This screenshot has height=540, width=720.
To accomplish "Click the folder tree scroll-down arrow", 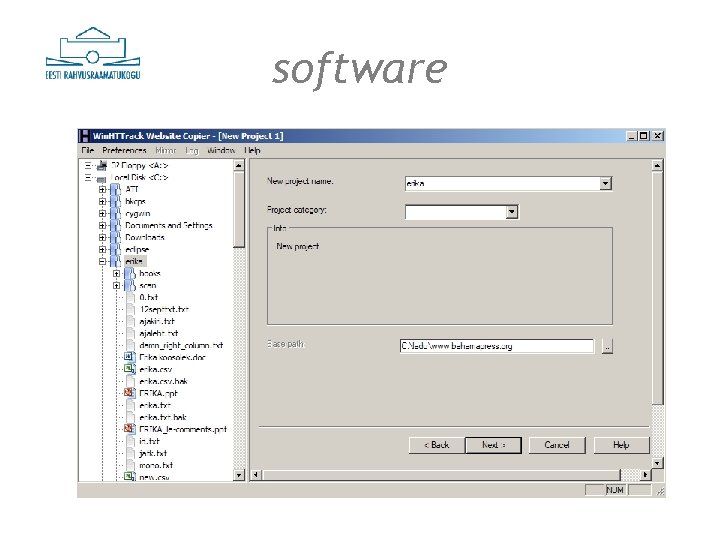I will click(239, 475).
